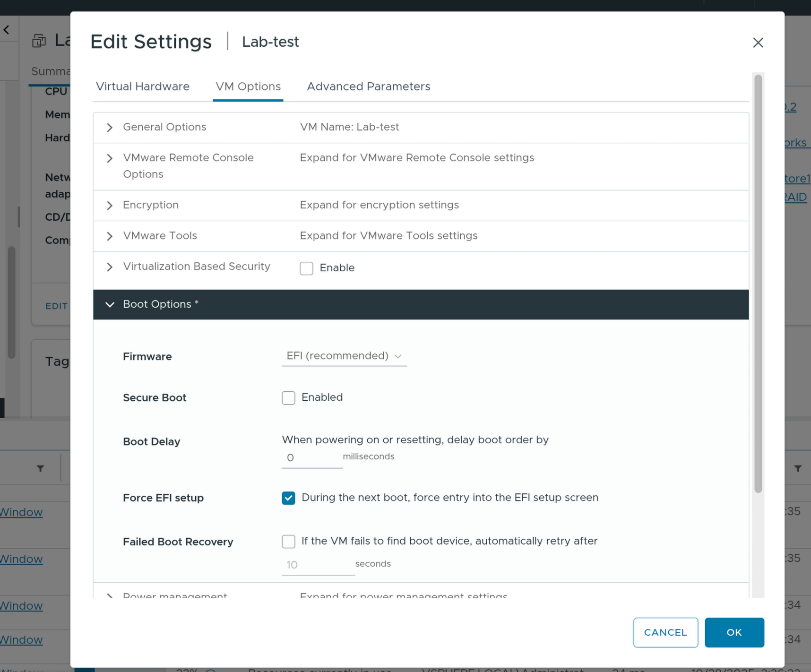Click the VM icon beside the page title

tap(39, 41)
